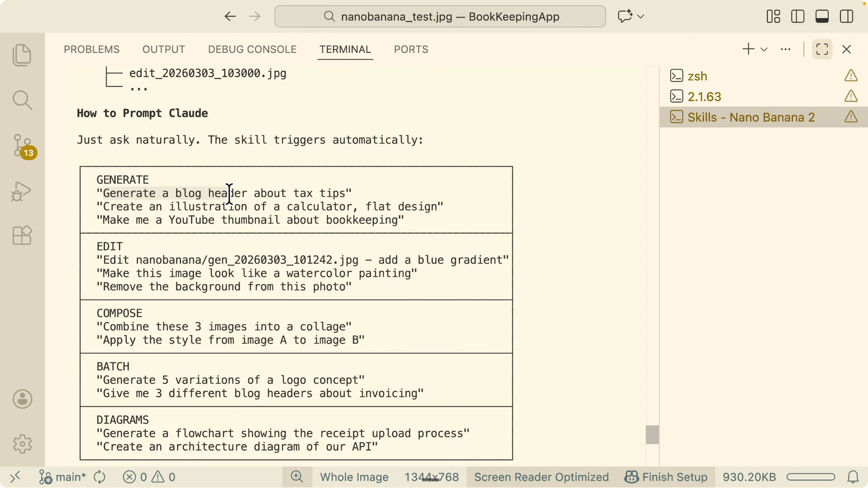Click Finish Setup in status bar
The image size is (868, 488).
(666, 477)
